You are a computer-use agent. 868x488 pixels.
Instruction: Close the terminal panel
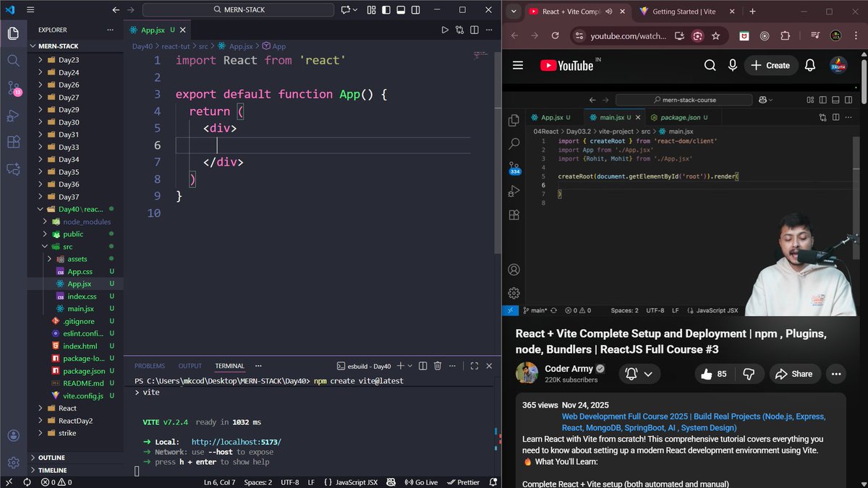[490, 366]
